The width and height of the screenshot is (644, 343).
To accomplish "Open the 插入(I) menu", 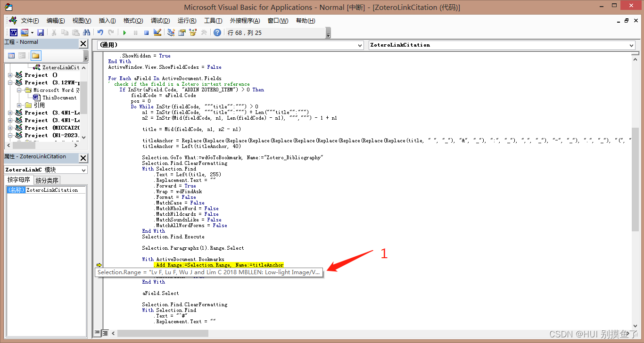I will [x=107, y=21].
